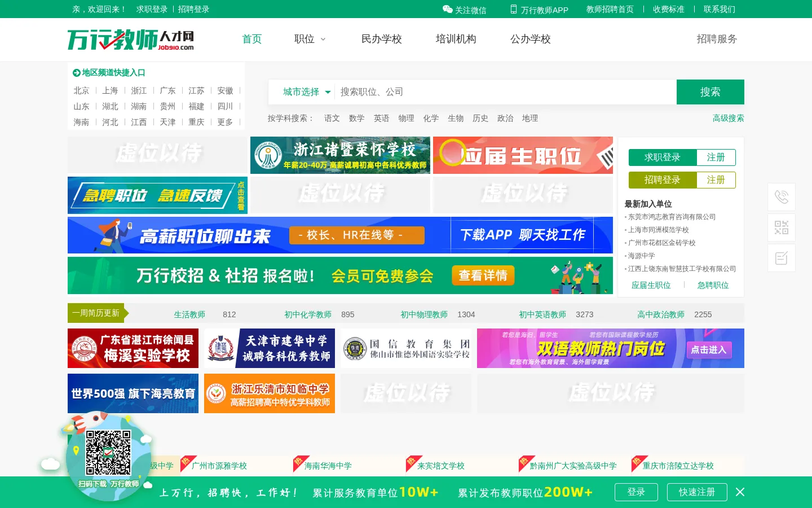
Task: Open the 公办学校 navigation tab
Action: tap(531, 39)
